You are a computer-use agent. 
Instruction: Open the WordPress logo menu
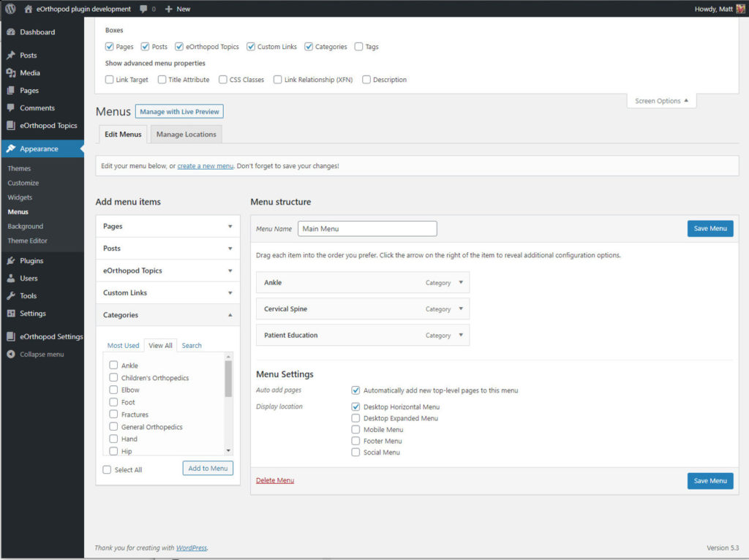click(10, 9)
